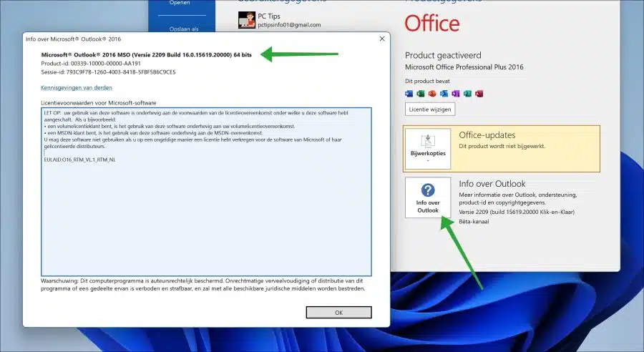Open the 'Kennisgevingen van derden' link
The width and height of the screenshot is (644, 352).
pos(77,87)
